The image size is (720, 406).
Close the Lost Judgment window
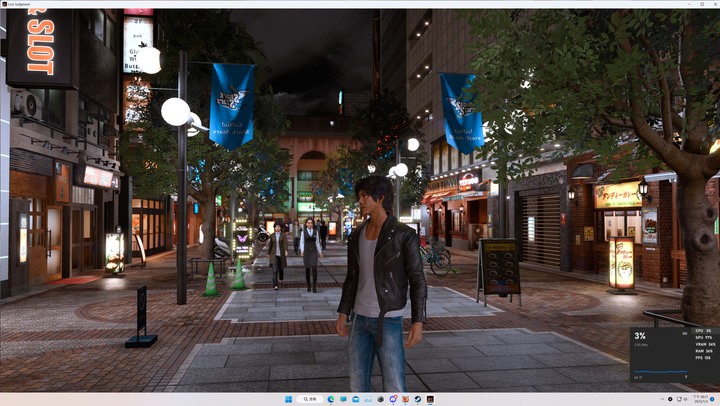714,4
